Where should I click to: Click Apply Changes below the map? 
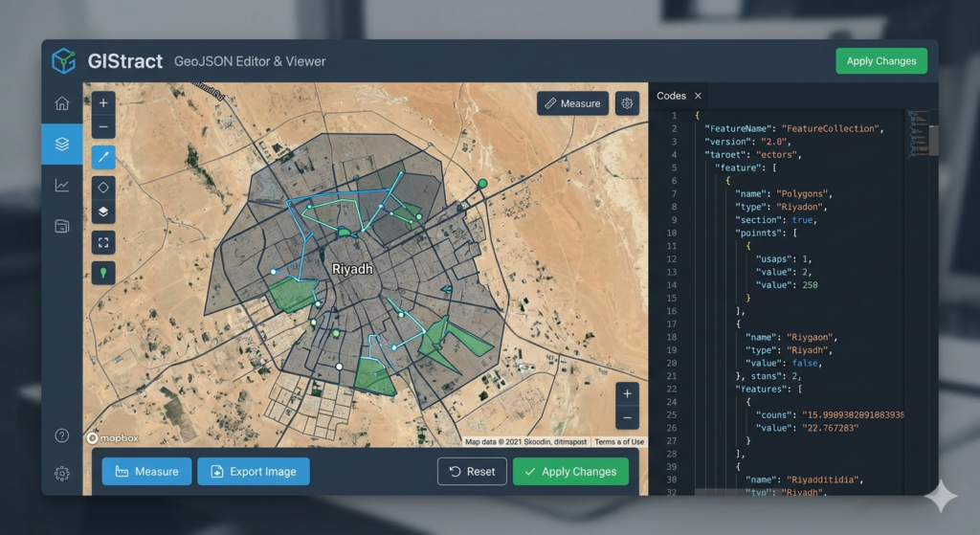tap(570, 471)
